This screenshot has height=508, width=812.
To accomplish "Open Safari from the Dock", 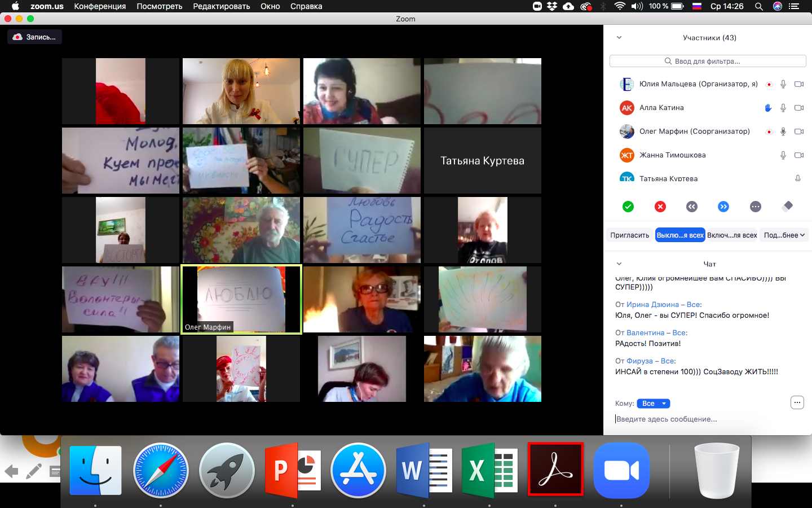I will (x=161, y=471).
